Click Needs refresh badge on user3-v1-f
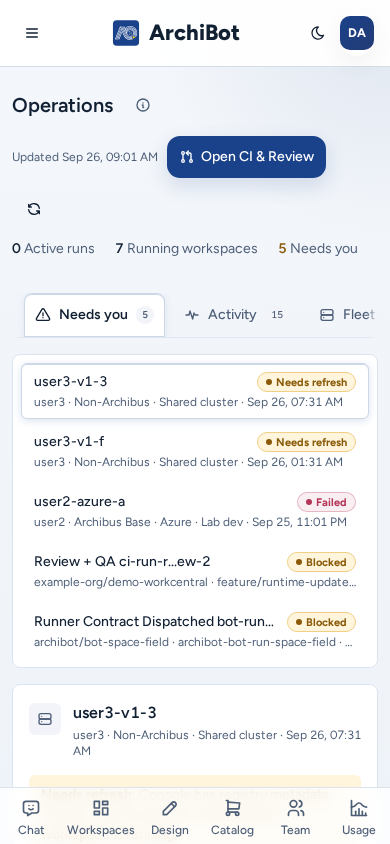Image resolution: width=390 pixels, height=844 pixels. 307,442
